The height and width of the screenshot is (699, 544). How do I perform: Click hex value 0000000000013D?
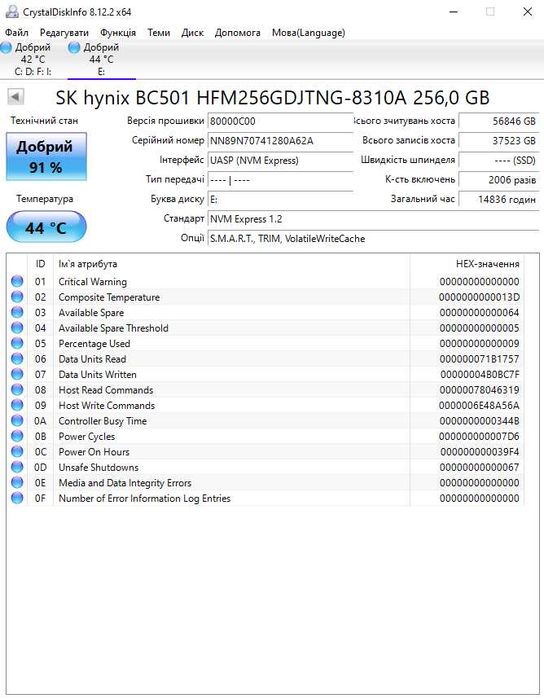[x=479, y=297]
